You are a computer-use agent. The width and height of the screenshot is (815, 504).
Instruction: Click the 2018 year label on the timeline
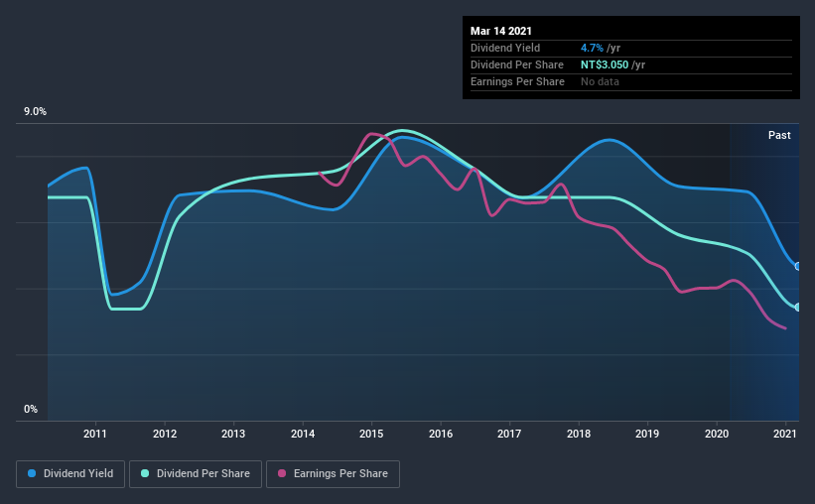[579, 434]
